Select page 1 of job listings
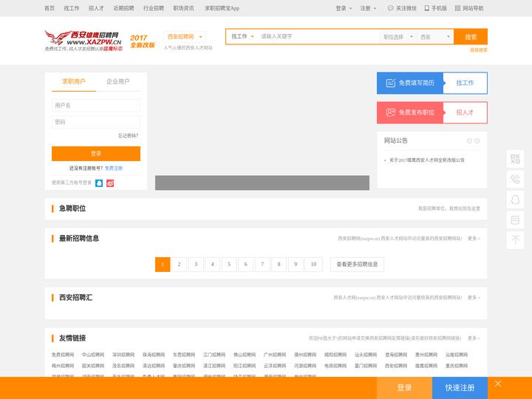The width and height of the screenshot is (532, 399). 163,265
